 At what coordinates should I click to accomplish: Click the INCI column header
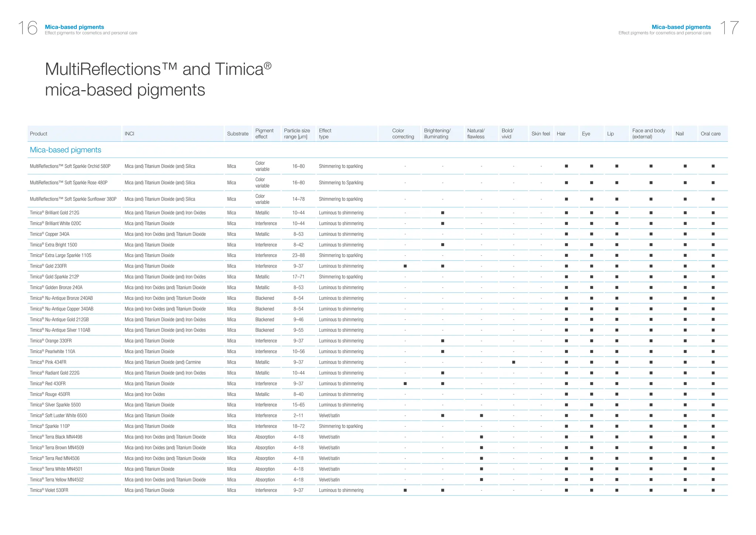pyautogui.click(x=129, y=134)
